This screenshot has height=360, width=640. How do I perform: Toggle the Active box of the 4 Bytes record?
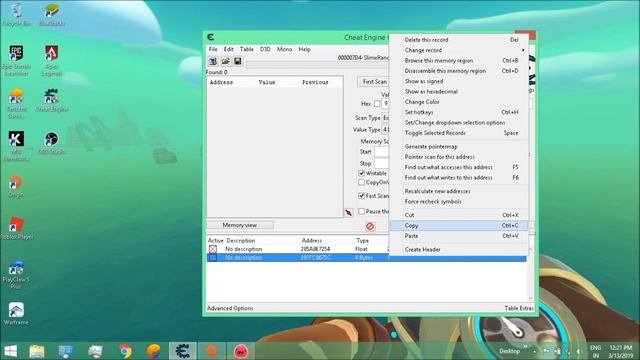coord(213,258)
